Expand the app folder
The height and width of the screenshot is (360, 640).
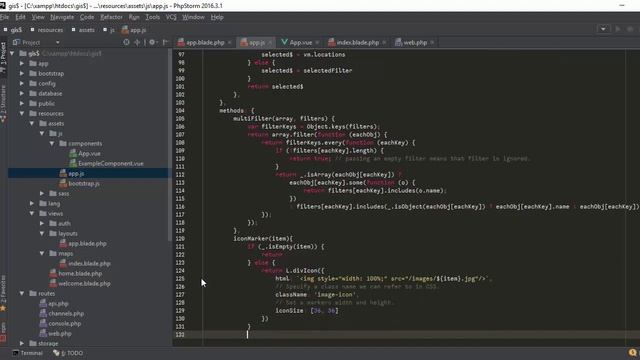pyautogui.click(x=22, y=63)
